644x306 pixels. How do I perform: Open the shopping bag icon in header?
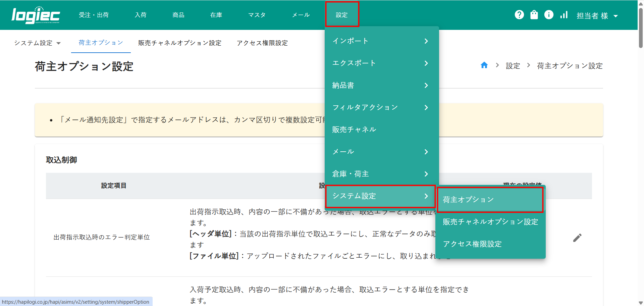534,15
